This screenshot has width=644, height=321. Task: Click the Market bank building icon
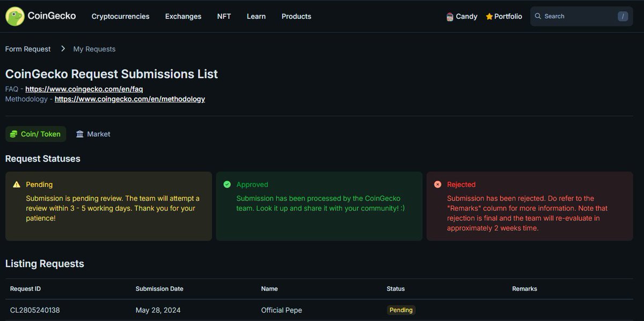pos(80,134)
